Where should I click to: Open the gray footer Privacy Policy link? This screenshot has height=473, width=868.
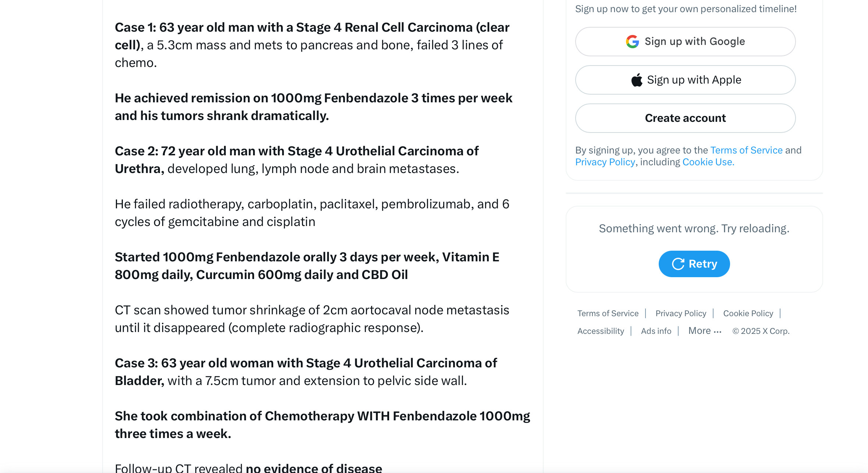coord(680,313)
